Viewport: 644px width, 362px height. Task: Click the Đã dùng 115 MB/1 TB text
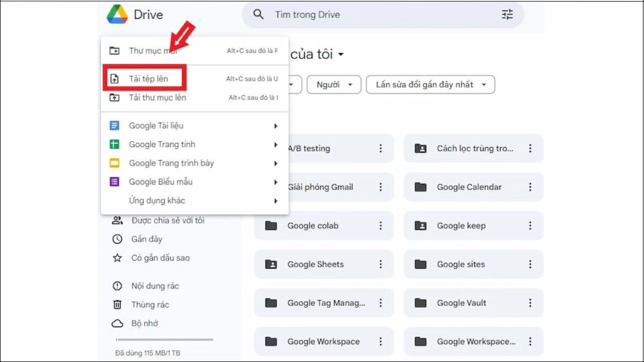[x=148, y=353]
